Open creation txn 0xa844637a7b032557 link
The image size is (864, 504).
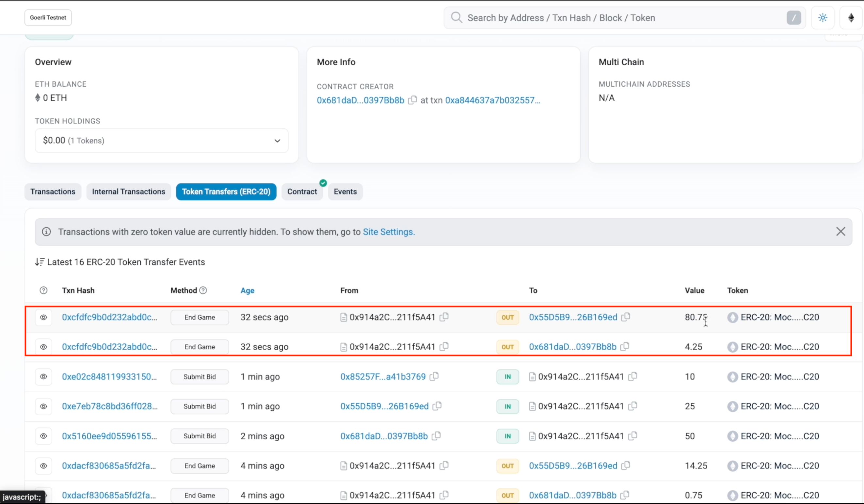[x=493, y=100]
